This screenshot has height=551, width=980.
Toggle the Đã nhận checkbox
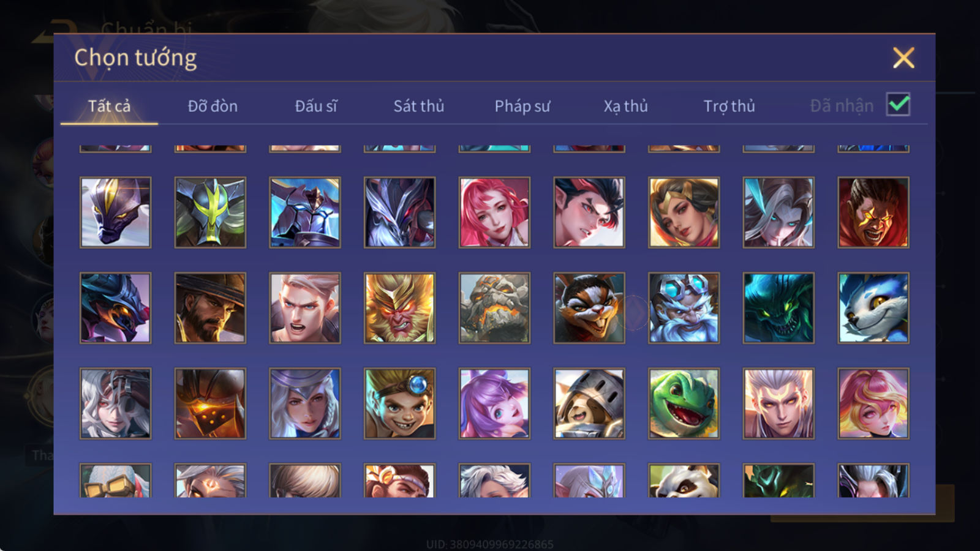[x=899, y=105]
